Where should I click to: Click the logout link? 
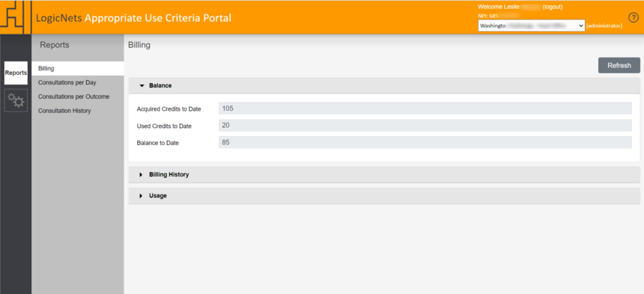click(x=553, y=7)
